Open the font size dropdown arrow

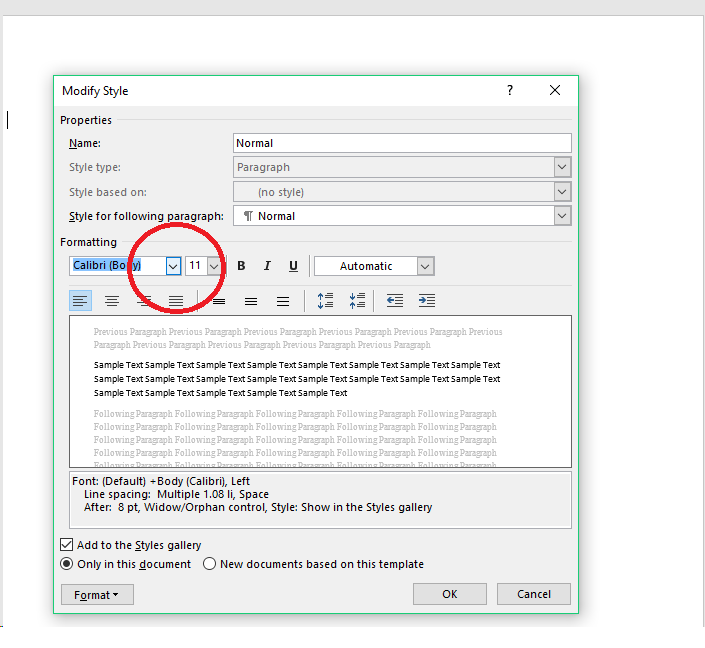tap(214, 266)
